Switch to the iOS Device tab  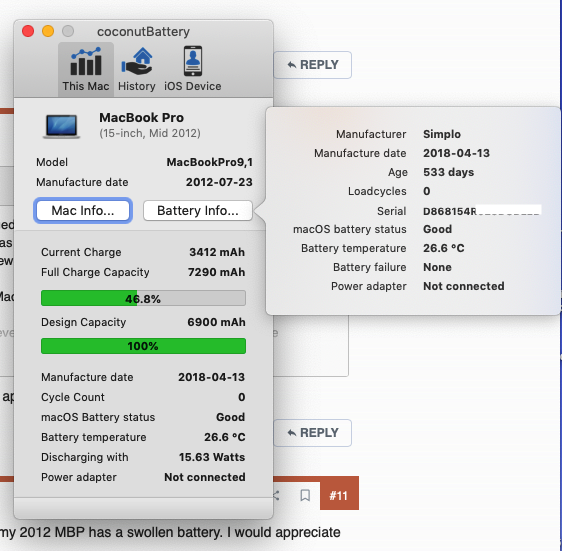[x=192, y=70]
